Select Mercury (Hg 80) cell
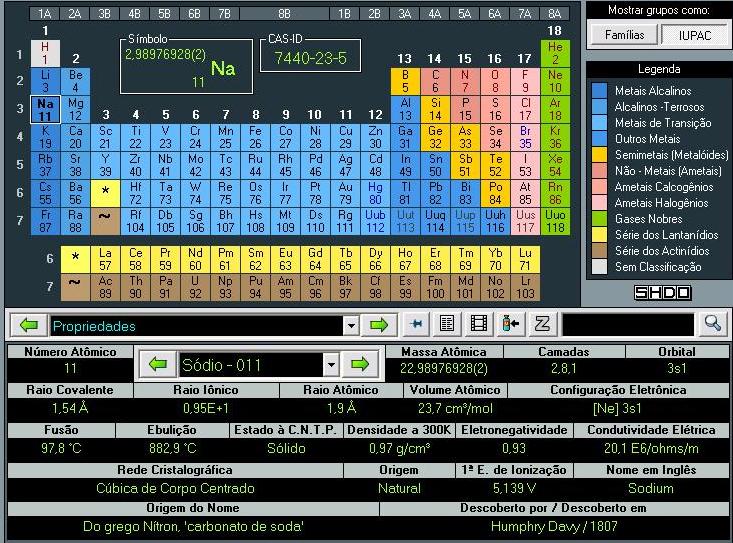The image size is (733, 543). 375,193
